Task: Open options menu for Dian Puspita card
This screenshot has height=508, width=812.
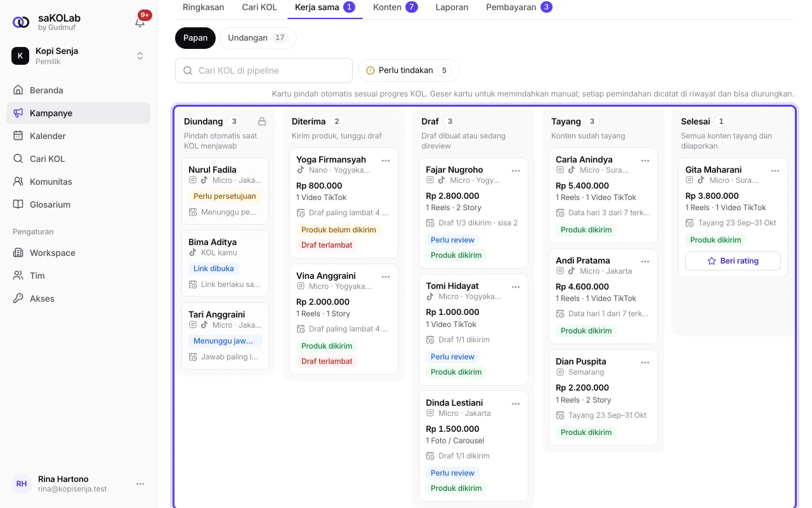Action: click(x=645, y=362)
